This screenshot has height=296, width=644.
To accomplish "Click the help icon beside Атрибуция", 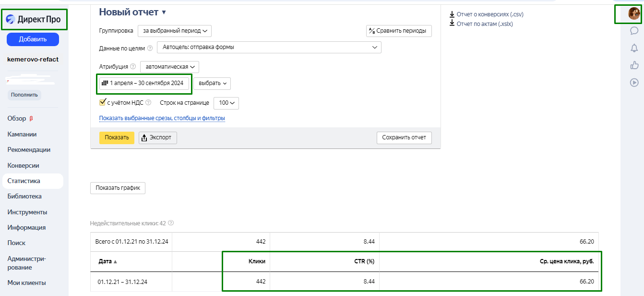I will click(x=133, y=67).
